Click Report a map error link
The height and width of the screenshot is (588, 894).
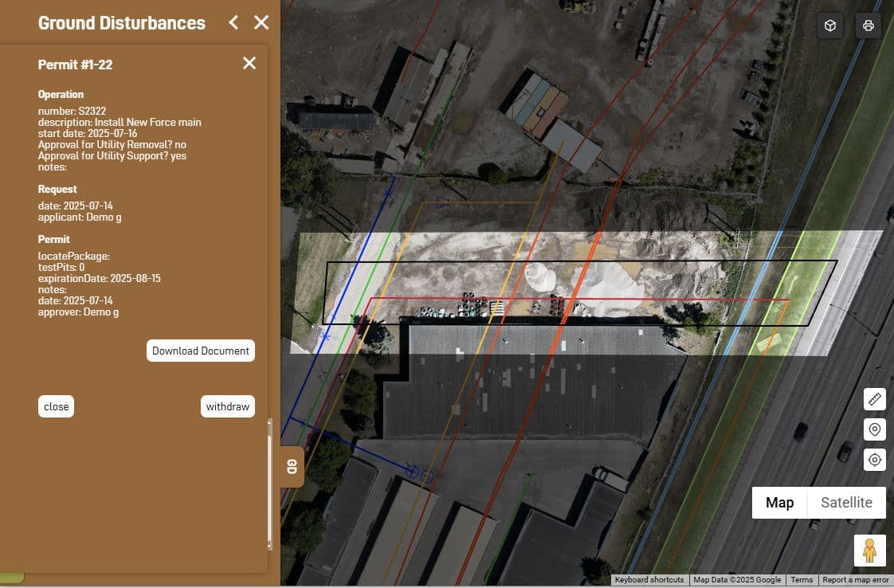pyautogui.click(x=856, y=580)
